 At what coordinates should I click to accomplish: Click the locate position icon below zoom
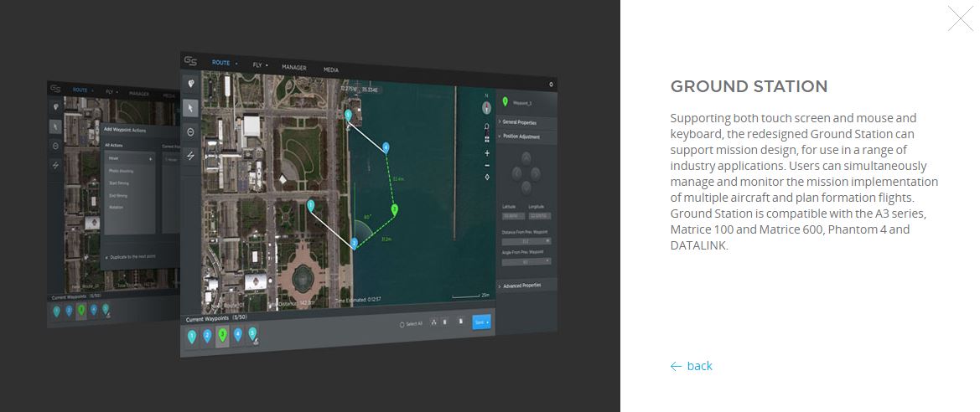(487, 177)
